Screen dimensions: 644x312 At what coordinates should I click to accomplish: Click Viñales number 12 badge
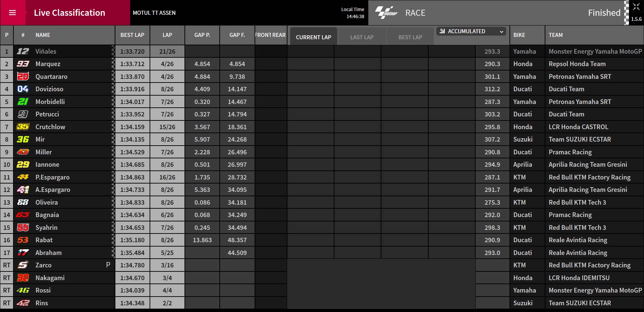23,51
